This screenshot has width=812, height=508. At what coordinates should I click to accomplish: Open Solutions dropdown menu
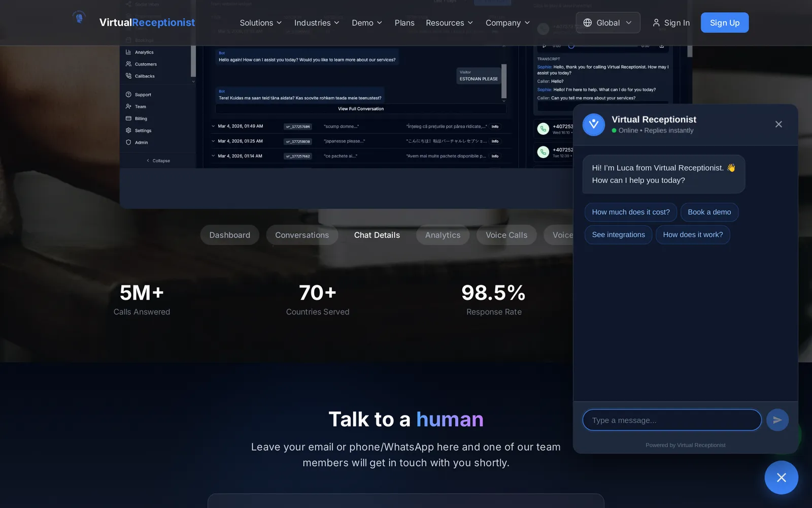(x=260, y=23)
